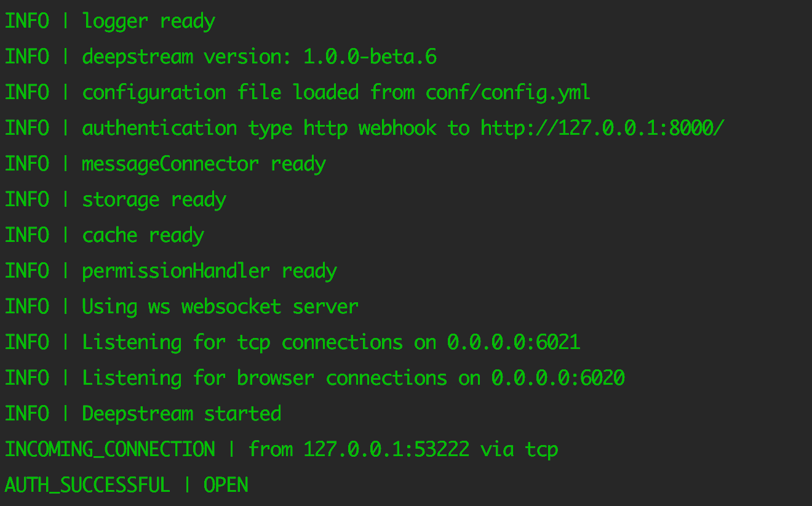Click 'Listening for browser connections' text
The image size is (812, 506).
265,379
